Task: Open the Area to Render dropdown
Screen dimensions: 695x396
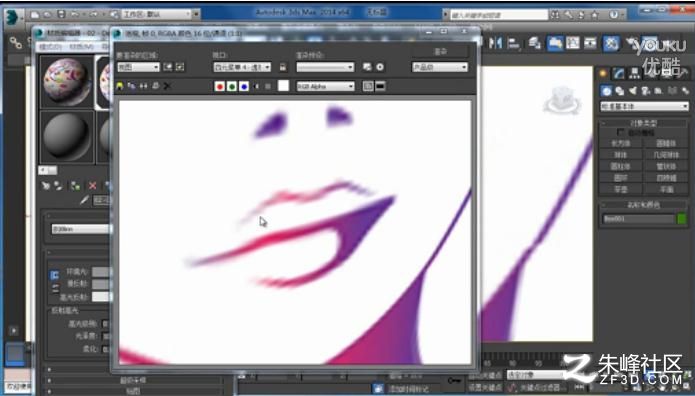Action: (x=138, y=67)
